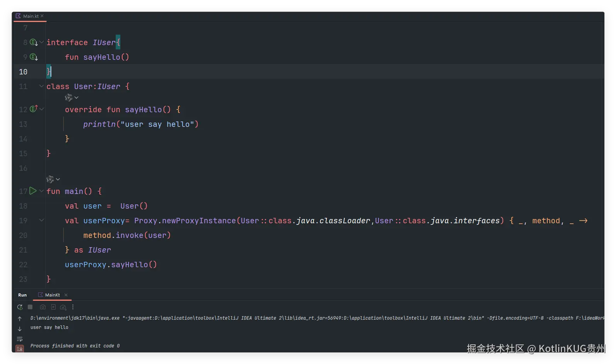This screenshot has width=616, height=364.
Task: Rerun MainKt from the Run toolbar
Action: point(20,307)
